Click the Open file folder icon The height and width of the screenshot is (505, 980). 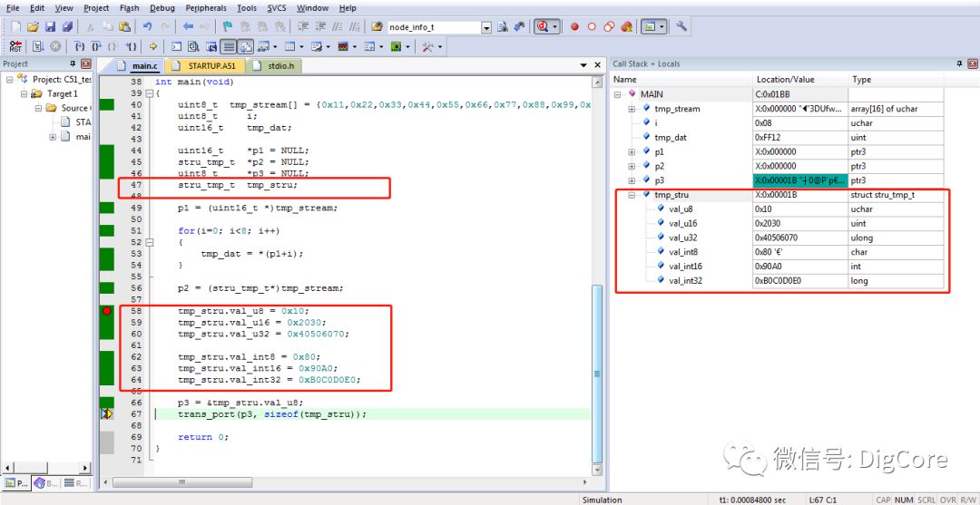[34, 27]
